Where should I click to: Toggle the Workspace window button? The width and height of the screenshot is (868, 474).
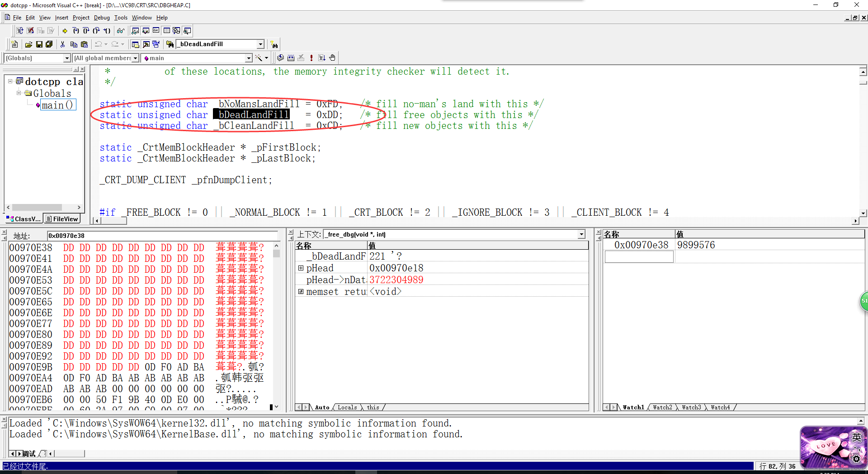point(135,44)
